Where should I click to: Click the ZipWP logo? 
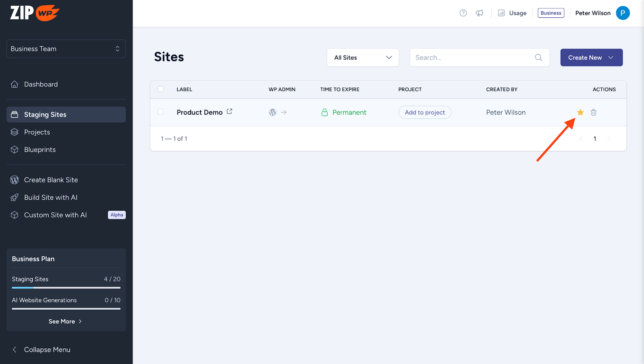34,12
